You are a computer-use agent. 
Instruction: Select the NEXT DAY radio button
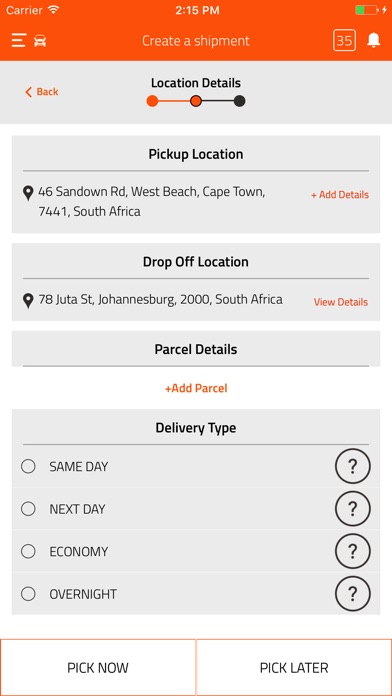tap(28, 509)
